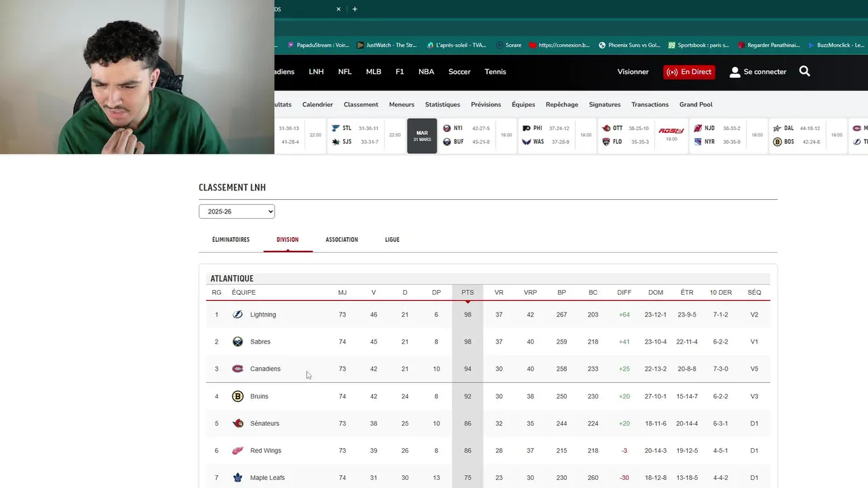Select F1 in sports navigation
The width and height of the screenshot is (868, 488).
399,72
